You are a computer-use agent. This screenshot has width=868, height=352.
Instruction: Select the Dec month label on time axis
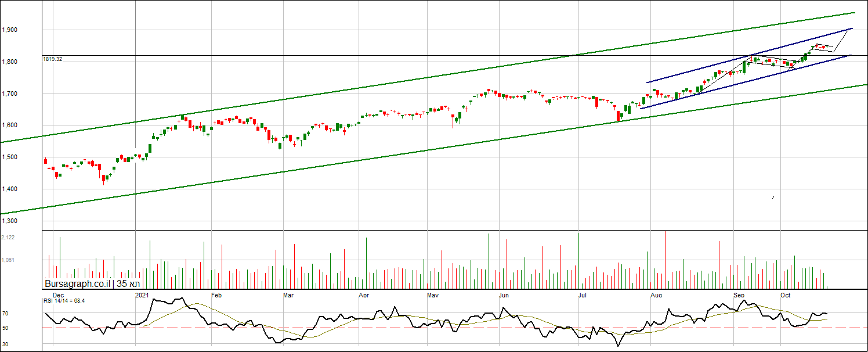(58, 295)
